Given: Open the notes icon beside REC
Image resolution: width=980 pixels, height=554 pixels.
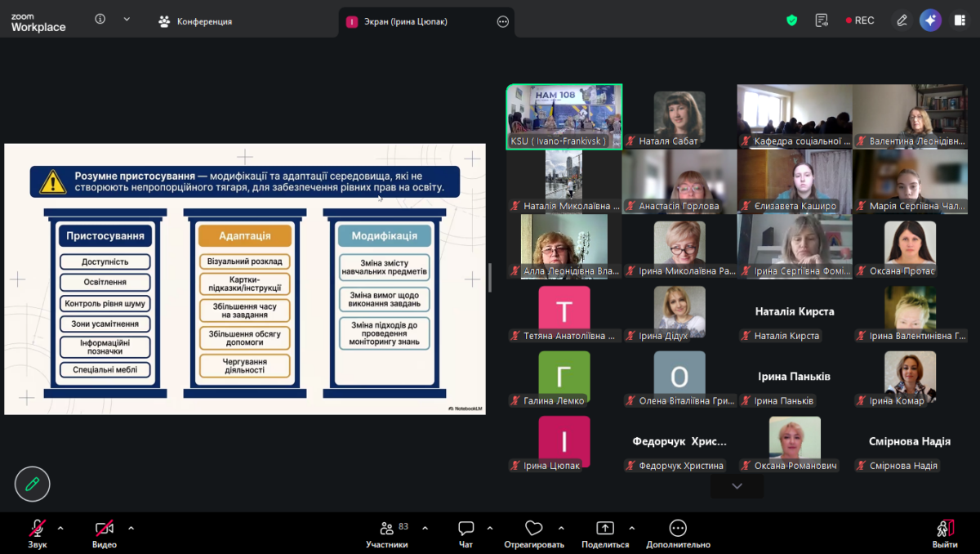Looking at the screenshot, I should click(822, 20).
